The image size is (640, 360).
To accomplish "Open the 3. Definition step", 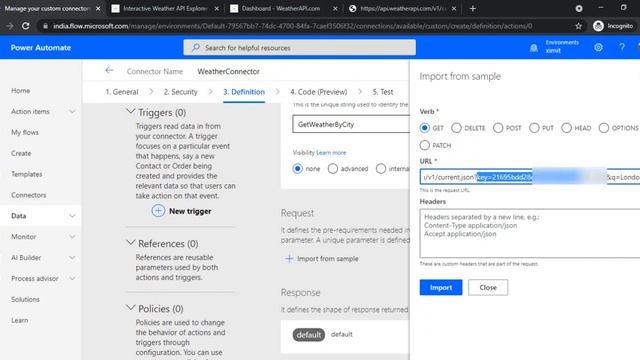I will pos(244,92).
